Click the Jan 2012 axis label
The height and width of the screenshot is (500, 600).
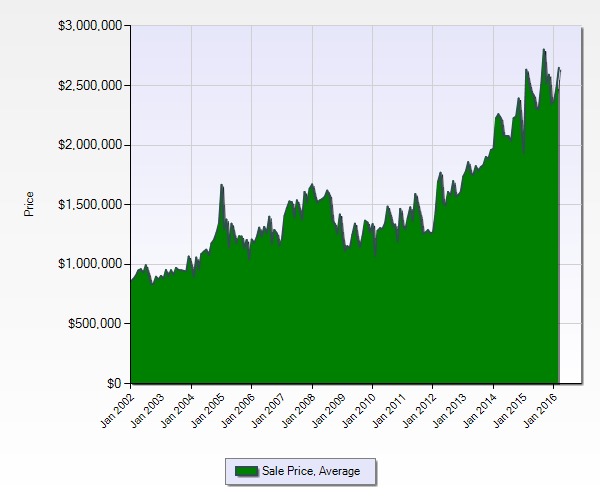(420, 410)
